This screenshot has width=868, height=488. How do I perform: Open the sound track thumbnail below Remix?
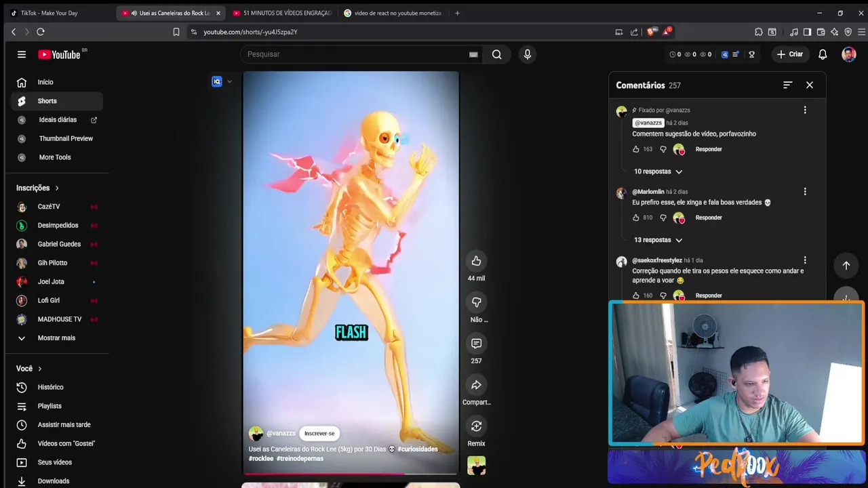[x=476, y=466]
